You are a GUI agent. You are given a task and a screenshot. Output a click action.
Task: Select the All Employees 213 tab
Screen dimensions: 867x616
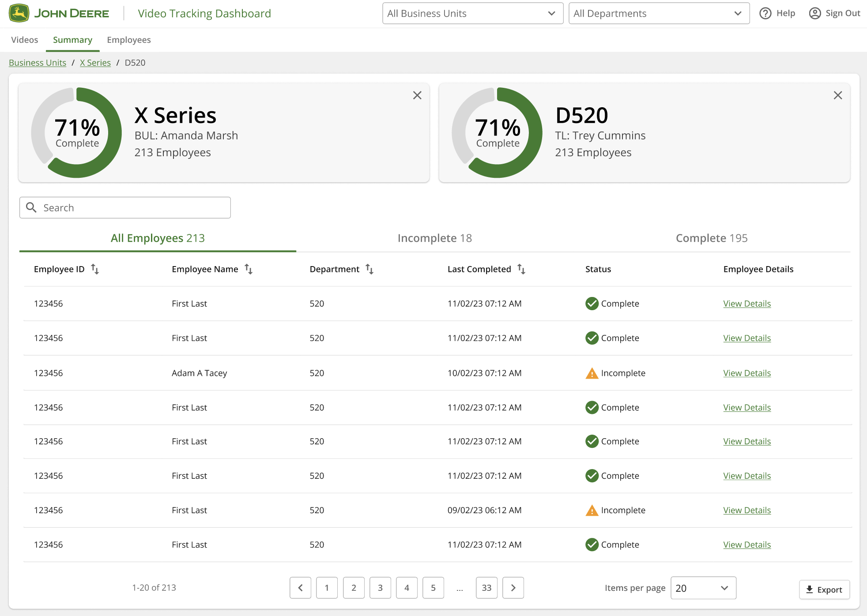(x=158, y=238)
